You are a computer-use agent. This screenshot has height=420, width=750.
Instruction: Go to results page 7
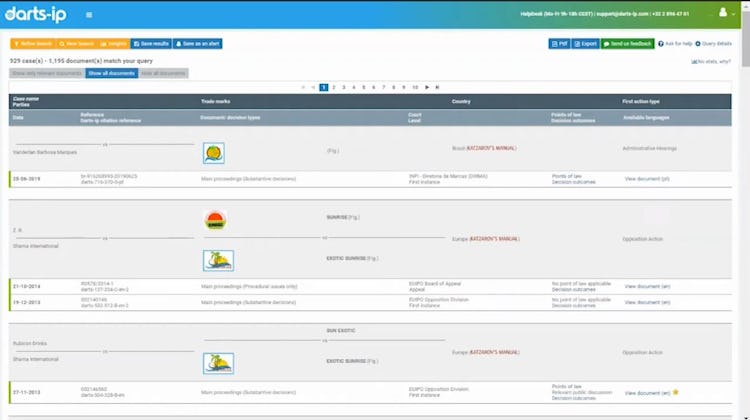click(x=384, y=88)
